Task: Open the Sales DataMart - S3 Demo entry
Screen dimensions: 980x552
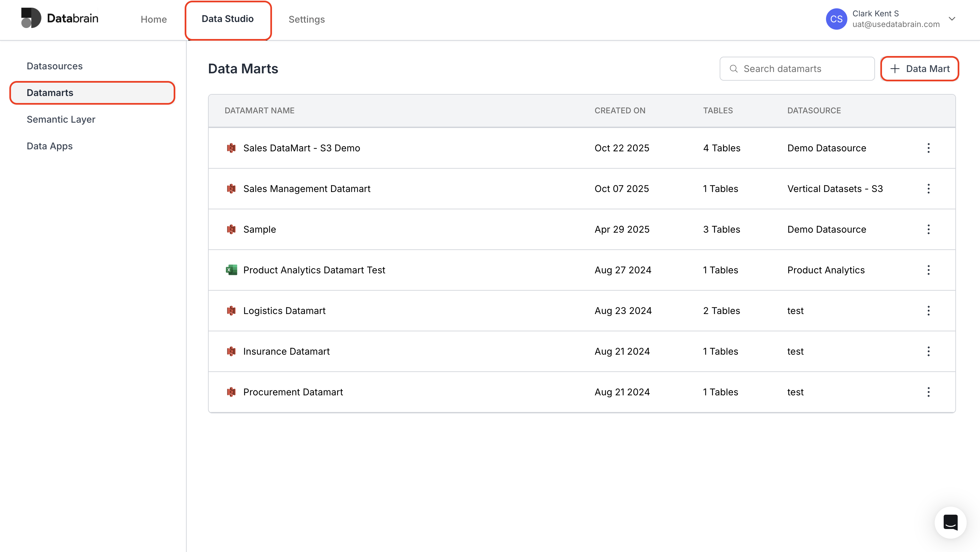Action: [x=301, y=148]
